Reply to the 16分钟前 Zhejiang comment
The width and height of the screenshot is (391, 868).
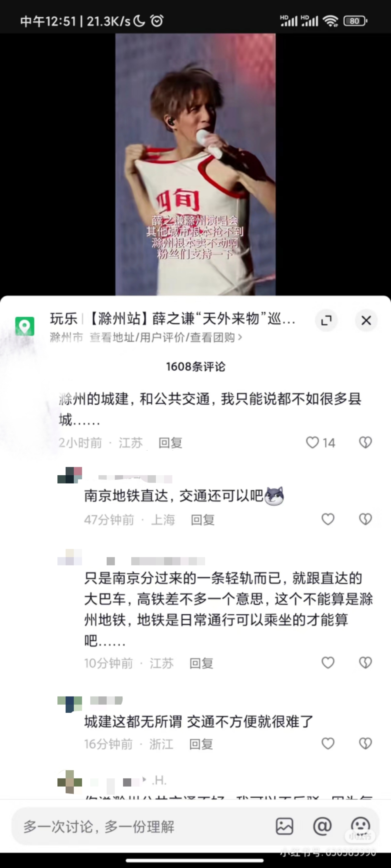201,744
